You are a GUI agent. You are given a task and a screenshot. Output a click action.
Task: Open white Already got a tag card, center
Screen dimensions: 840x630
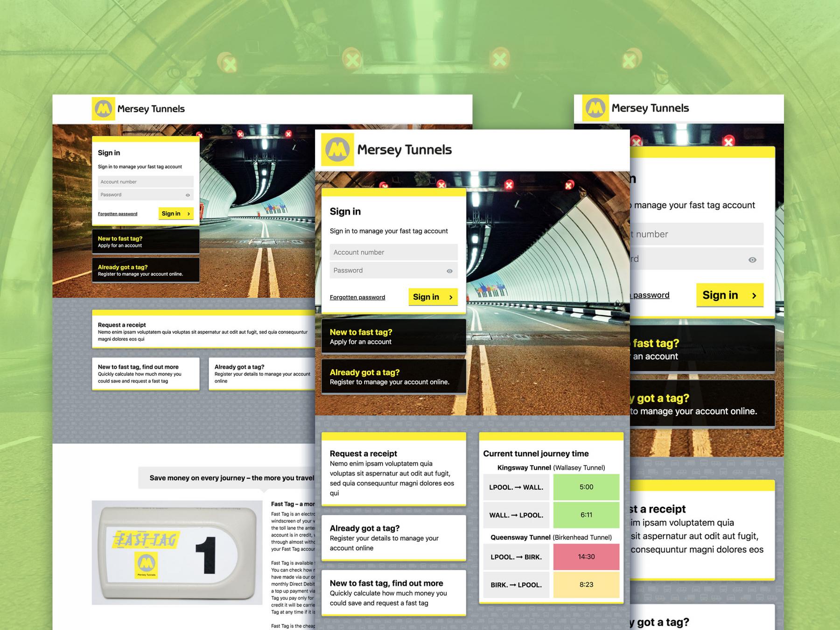click(394, 538)
